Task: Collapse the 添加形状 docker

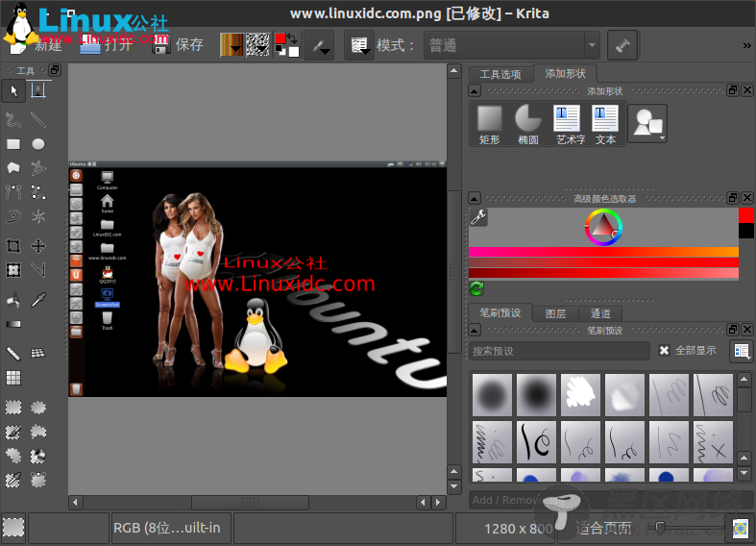Action: coord(475,90)
